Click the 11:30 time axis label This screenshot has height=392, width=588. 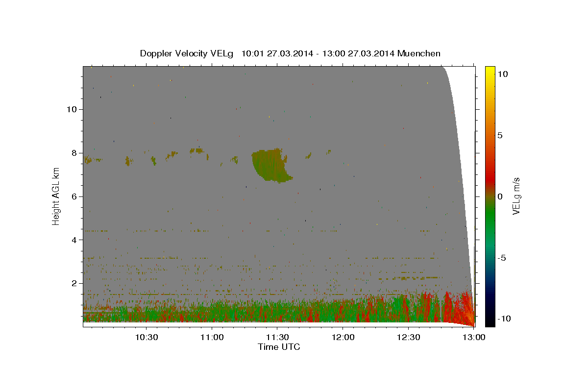click(277, 337)
